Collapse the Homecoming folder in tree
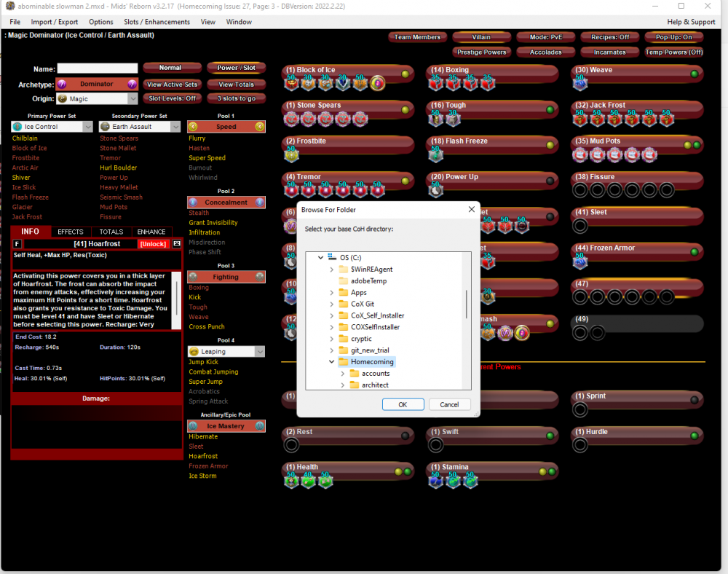 point(332,362)
